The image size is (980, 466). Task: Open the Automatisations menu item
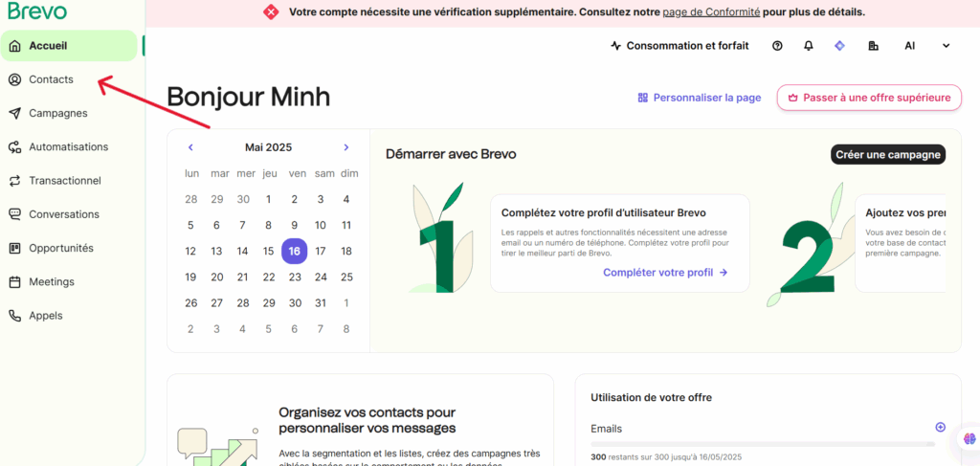[x=69, y=147]
